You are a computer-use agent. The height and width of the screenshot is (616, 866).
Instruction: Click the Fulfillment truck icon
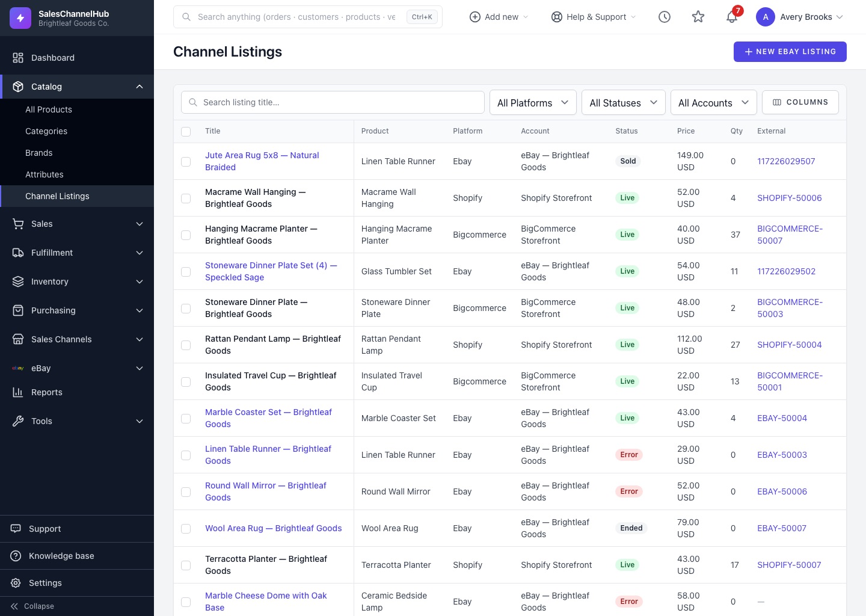[x=18, y=253]
